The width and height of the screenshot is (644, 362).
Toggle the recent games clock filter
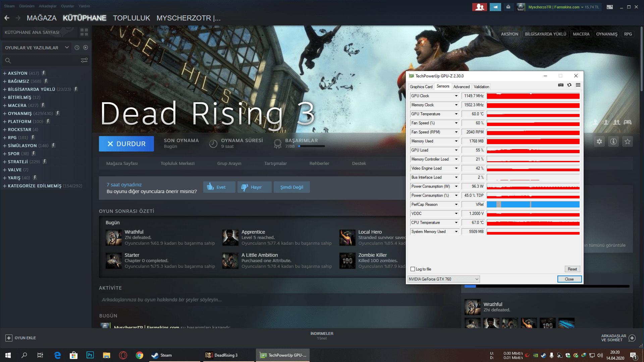77,48
